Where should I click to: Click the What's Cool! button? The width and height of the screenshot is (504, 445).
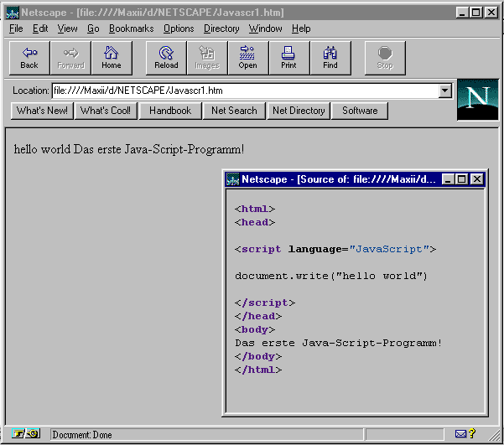[x=106, y=111]
